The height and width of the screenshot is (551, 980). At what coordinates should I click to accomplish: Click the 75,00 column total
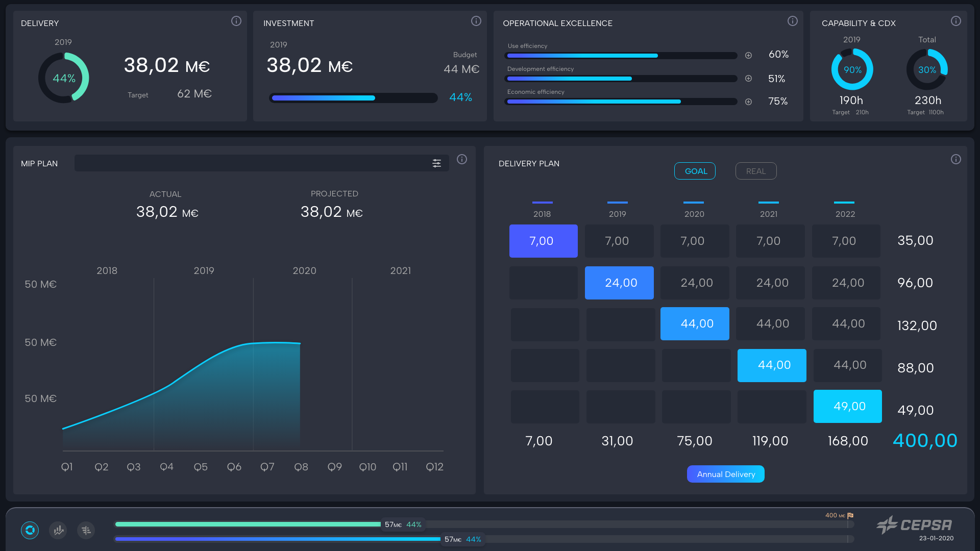click(695, 441)
